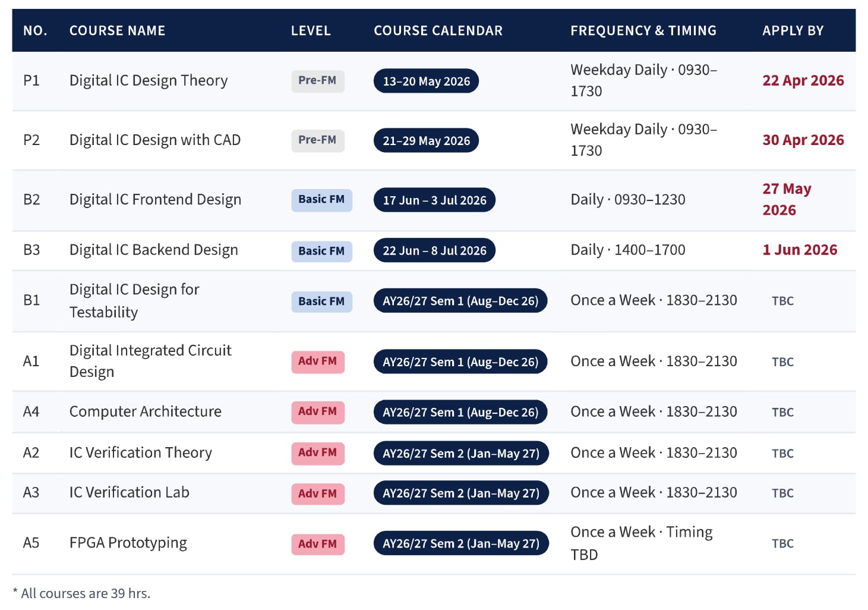Select the 13–20 May 2026 date pill
868x610 pixels.
pyautogui.click(x=426, y=81)
